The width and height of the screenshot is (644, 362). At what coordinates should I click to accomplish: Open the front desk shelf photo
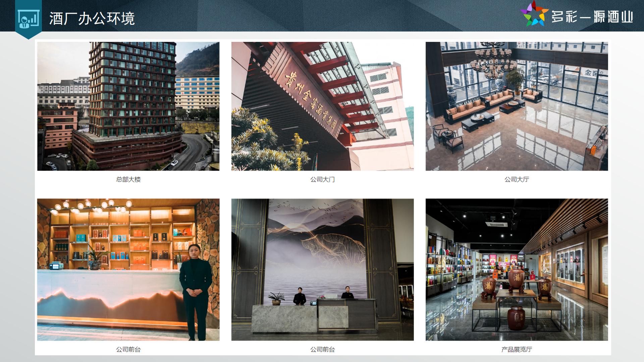pyautogui.click(x=128, y=269)
